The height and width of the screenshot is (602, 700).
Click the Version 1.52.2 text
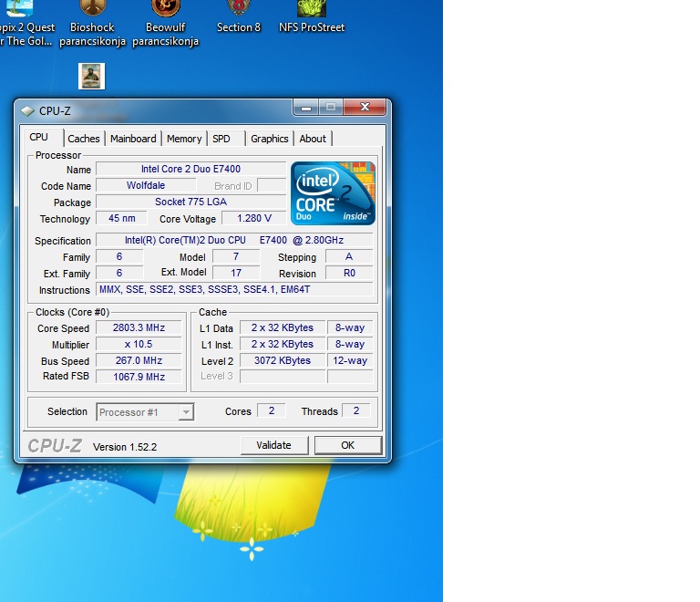[x=125, y=447]
